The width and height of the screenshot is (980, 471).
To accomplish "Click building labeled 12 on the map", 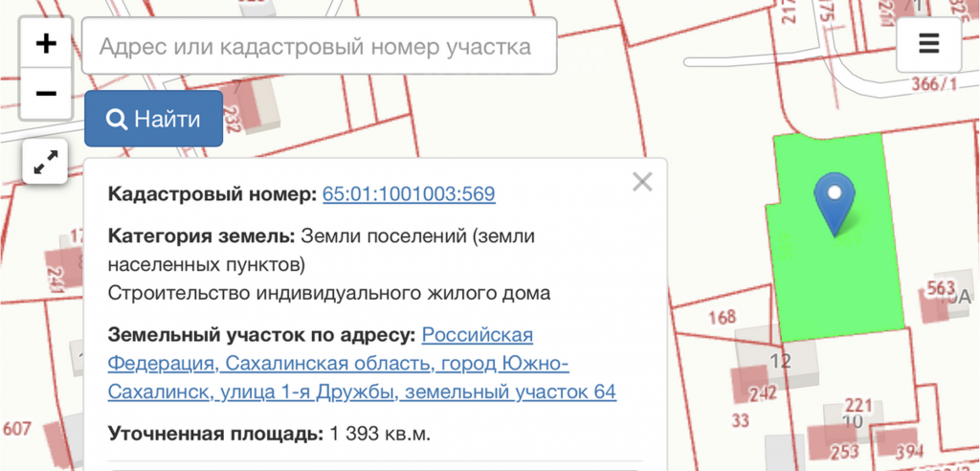I will pyautogui.click(x=781, y=361).
